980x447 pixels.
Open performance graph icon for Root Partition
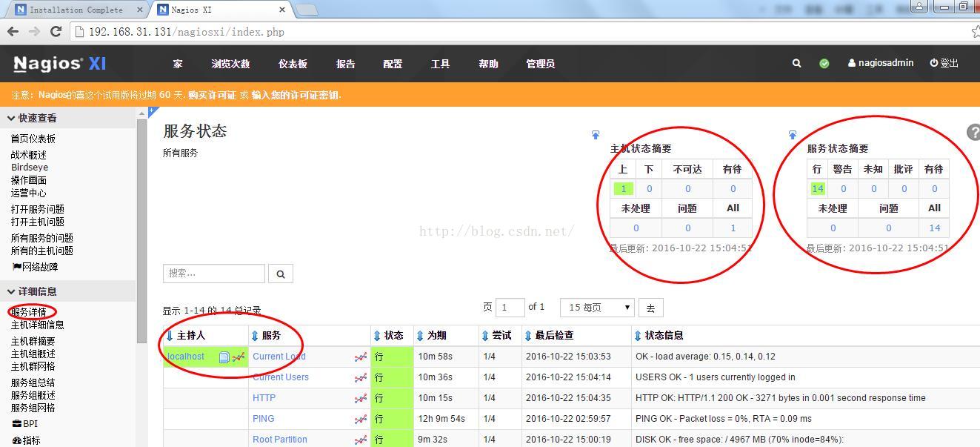[x=361, y=440]
